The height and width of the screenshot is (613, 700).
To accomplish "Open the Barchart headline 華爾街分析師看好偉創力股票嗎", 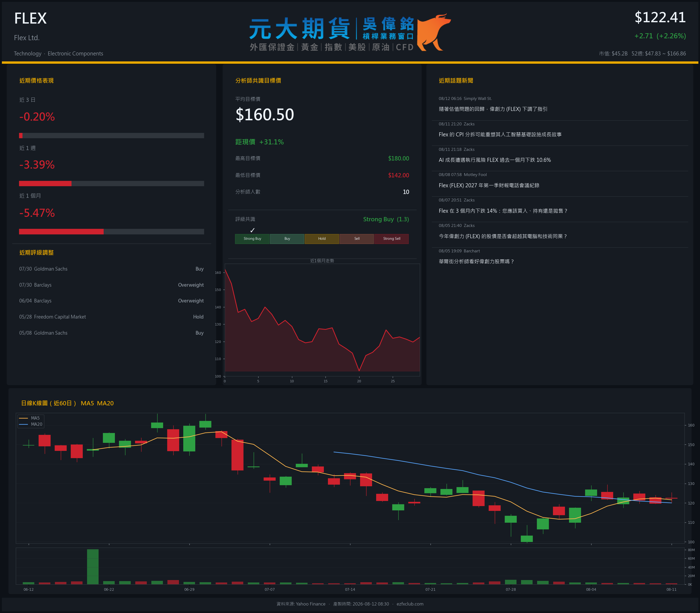I will 476,262.
